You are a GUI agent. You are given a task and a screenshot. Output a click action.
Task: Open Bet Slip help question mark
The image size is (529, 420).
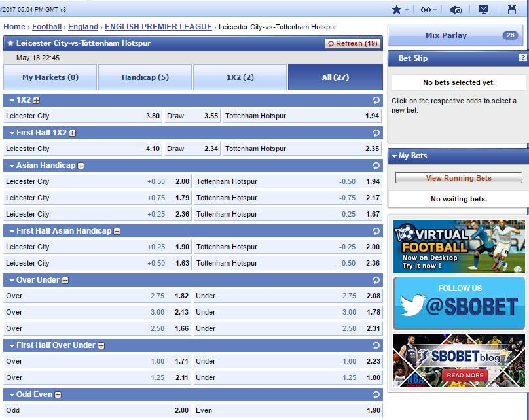click(522, 58)
